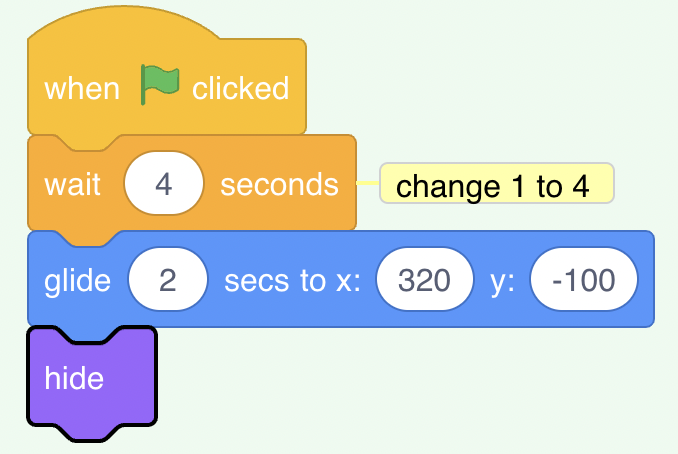This screenshot has height=454, width=678.
Task: Click the word 'clicked' on hat block
Action: [240, 88]
